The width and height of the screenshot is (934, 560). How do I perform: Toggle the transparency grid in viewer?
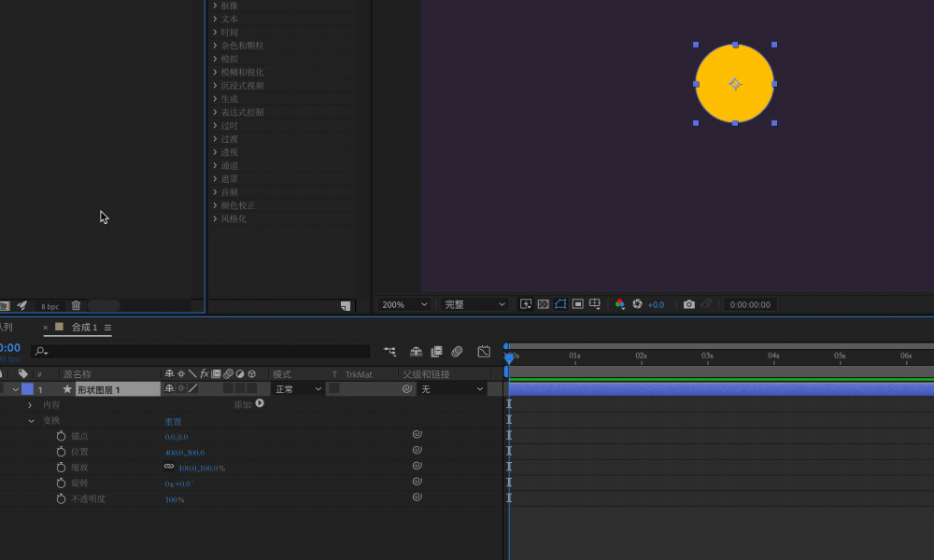click(x=544, y=304)
